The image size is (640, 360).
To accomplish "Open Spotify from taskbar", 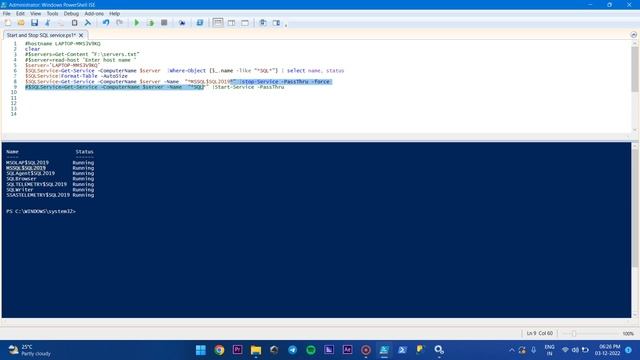I will pos(311,350).
